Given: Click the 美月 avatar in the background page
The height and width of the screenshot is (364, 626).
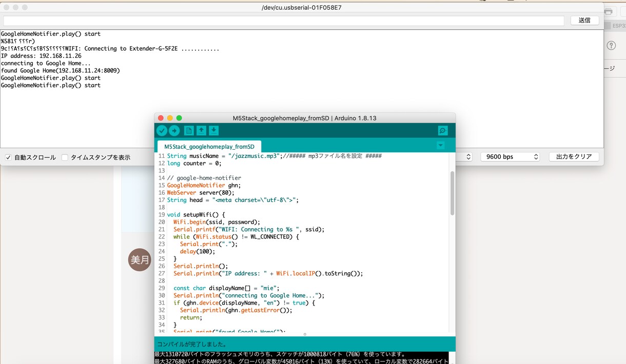Looking at the screenshot, I should pyautogui.click(x=140, y=259).
